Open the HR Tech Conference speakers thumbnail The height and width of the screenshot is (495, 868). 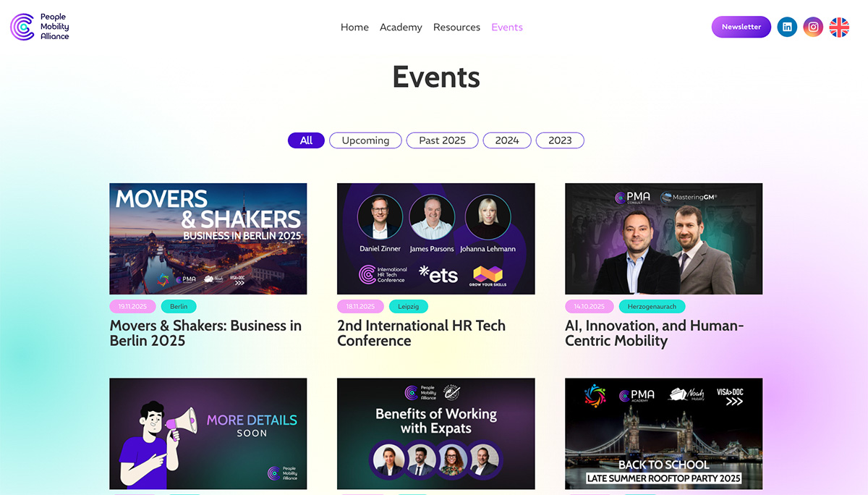coord(436,239)
